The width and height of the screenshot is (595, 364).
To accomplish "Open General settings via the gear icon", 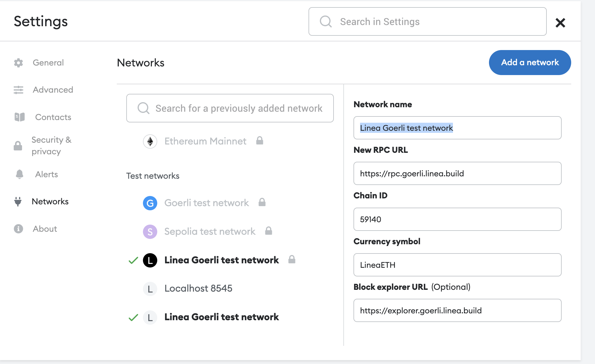I will click(18, 63).
